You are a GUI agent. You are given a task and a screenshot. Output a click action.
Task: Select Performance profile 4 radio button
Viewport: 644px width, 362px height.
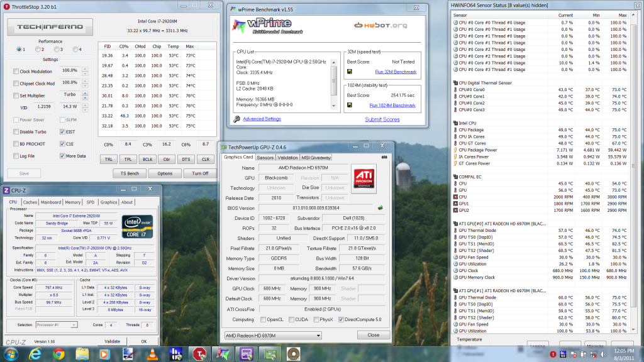pos(75,49)
